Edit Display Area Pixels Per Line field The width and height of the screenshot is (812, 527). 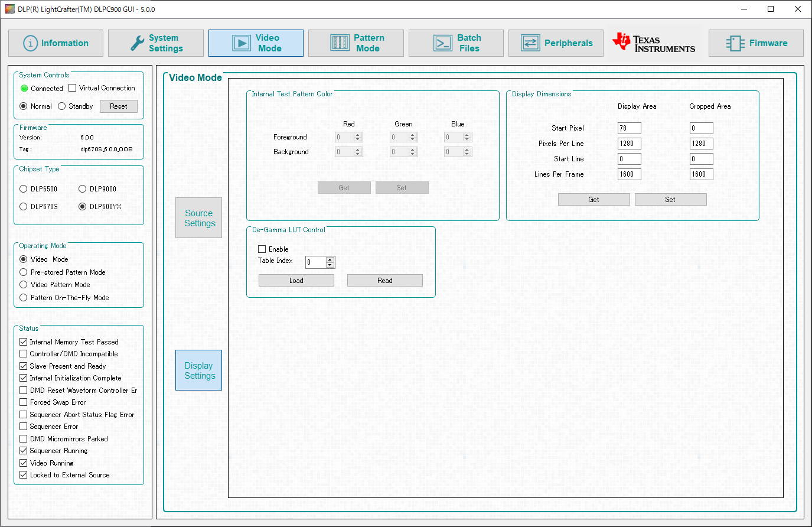pyautogui.click(x=630, y=144)
